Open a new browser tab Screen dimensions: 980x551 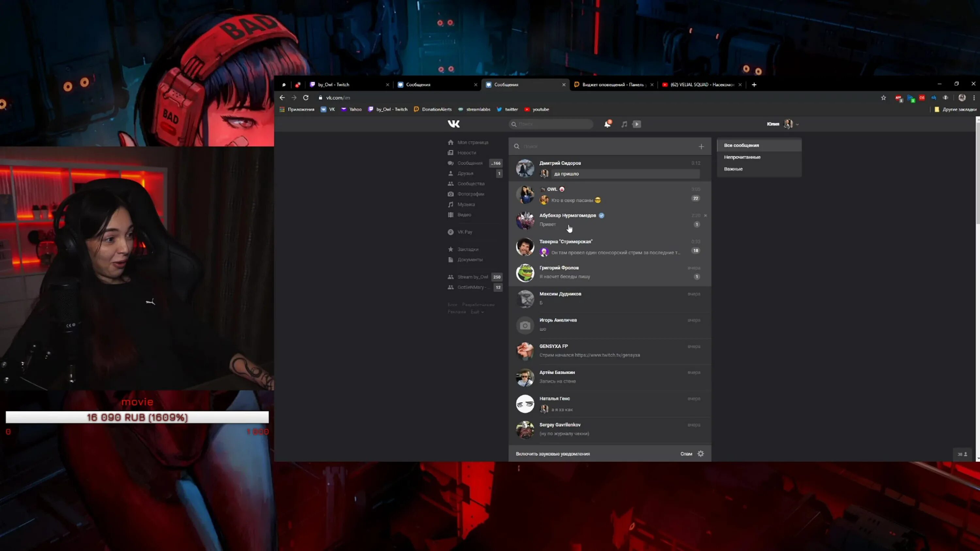(754, 85)
